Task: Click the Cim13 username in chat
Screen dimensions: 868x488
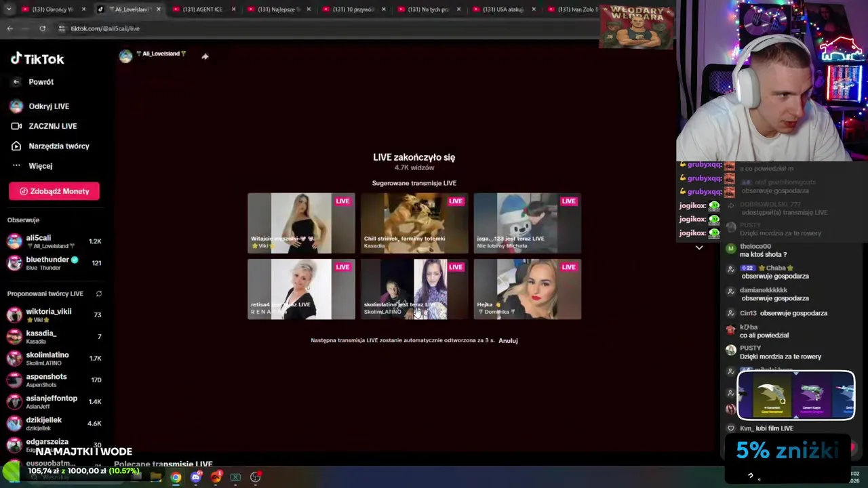Action: click(x=748, y=313)
